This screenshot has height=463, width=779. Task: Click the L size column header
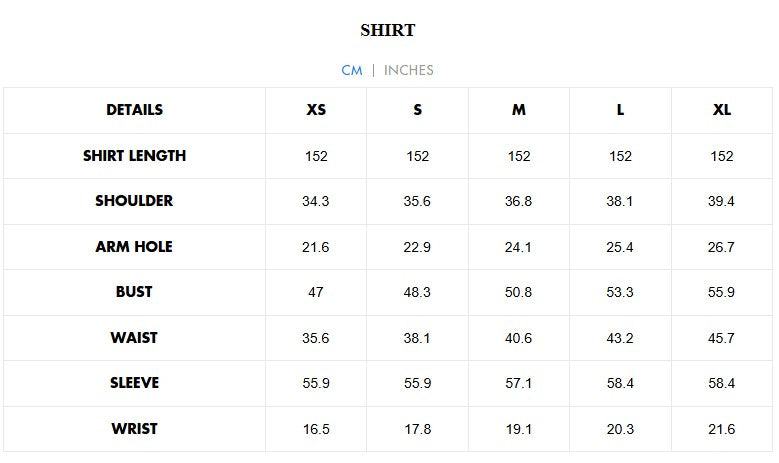click(620, 110)
